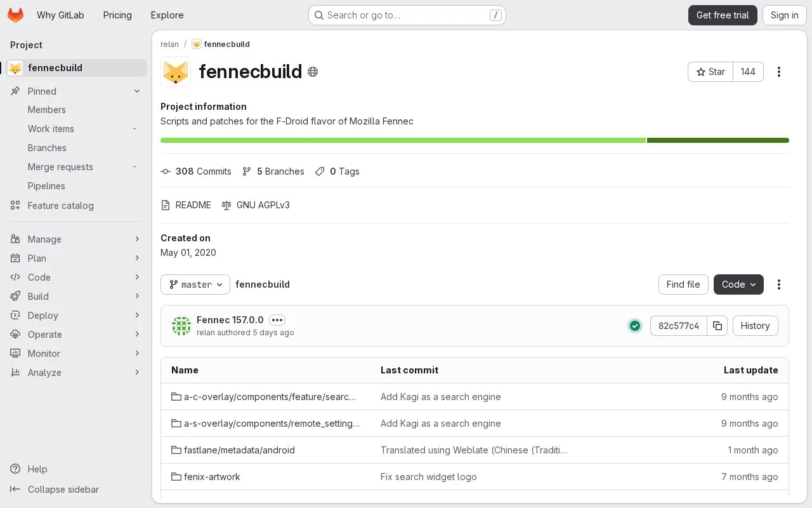The height and width of the screenshot is (508, 812).
Task: Open the fennecbuild project avatar image
Action: point(176,72)
